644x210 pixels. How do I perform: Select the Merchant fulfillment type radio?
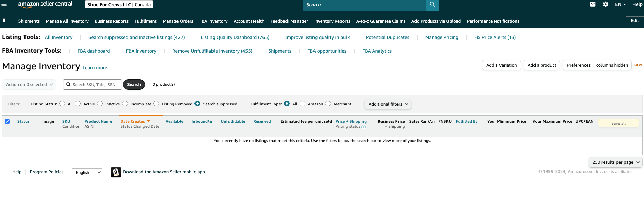(328, 104)
